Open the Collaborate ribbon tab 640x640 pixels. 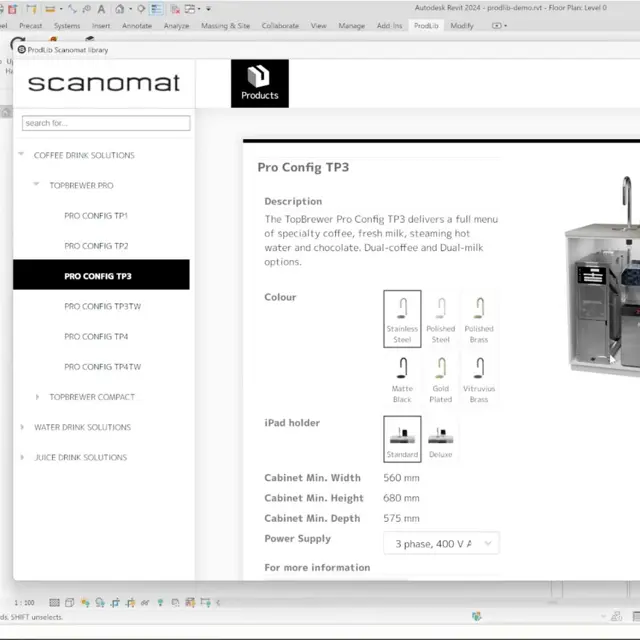(x=282, y=25)
